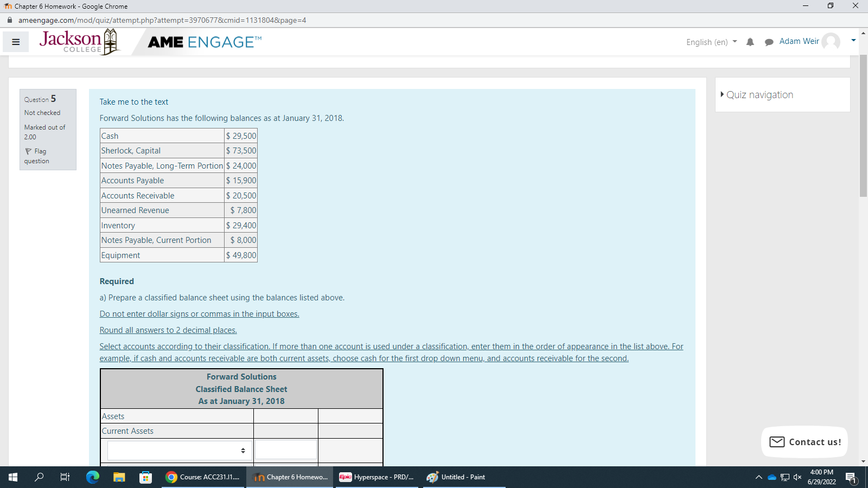Click the empty amount input box
868x488 pixels.
[x=286, y=450]
